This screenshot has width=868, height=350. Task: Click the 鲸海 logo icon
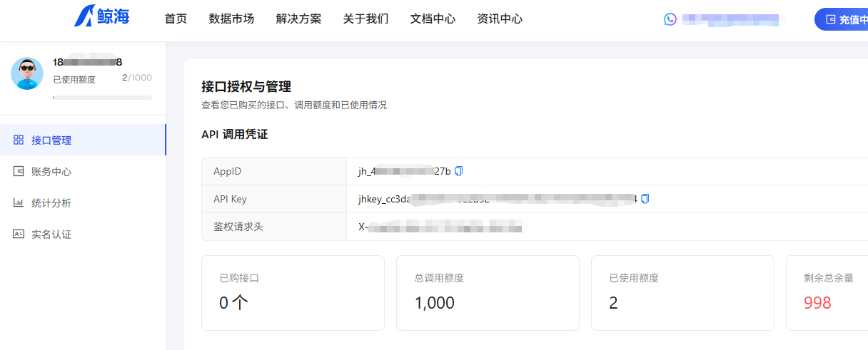(84, 16)
